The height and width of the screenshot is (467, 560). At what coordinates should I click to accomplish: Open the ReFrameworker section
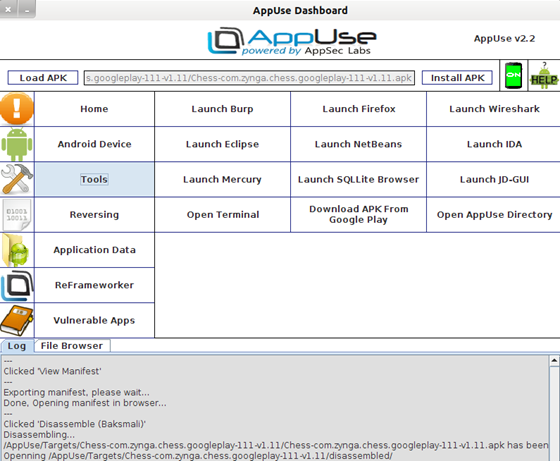pyautogui.click(x=94, y=285)
